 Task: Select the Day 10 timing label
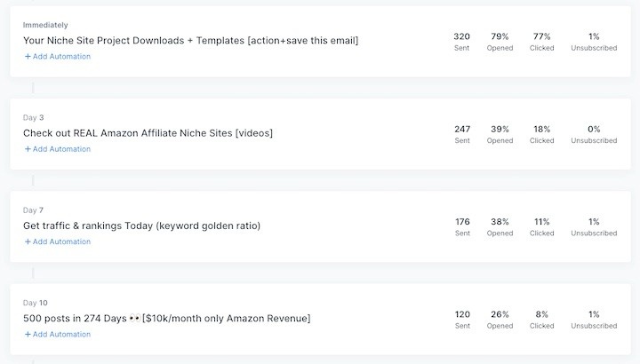[35, 303]
